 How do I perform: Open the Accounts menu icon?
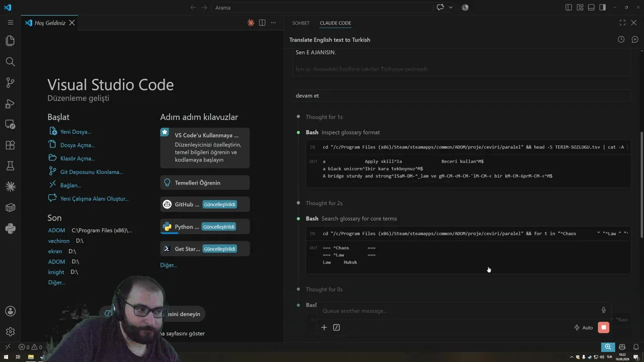10,311
